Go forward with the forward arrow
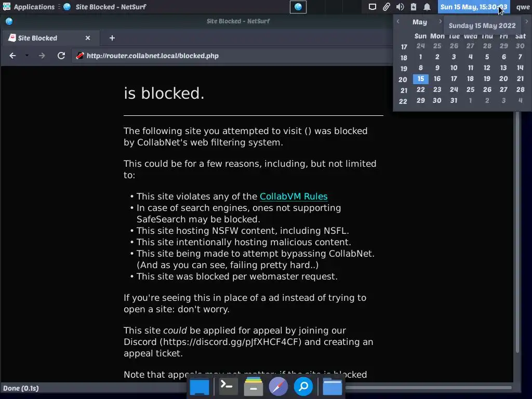 pyautogui.click(x=42, y=56)
